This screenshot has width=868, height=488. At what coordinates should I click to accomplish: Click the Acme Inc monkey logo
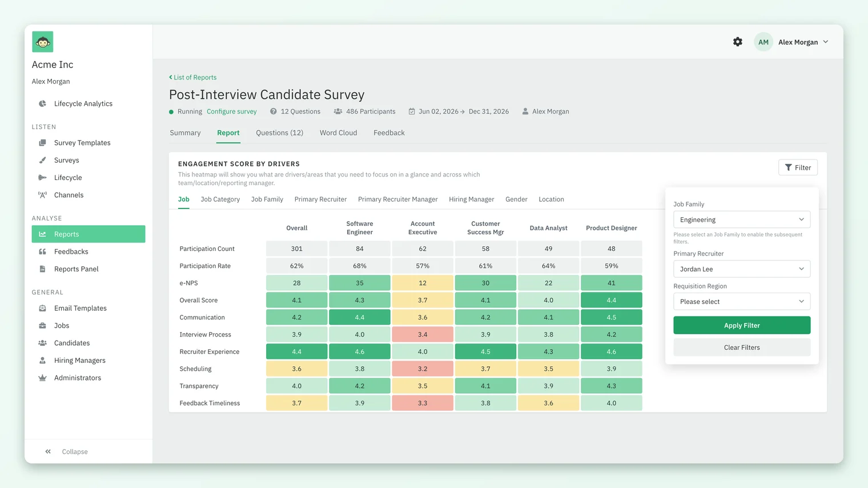43,42
